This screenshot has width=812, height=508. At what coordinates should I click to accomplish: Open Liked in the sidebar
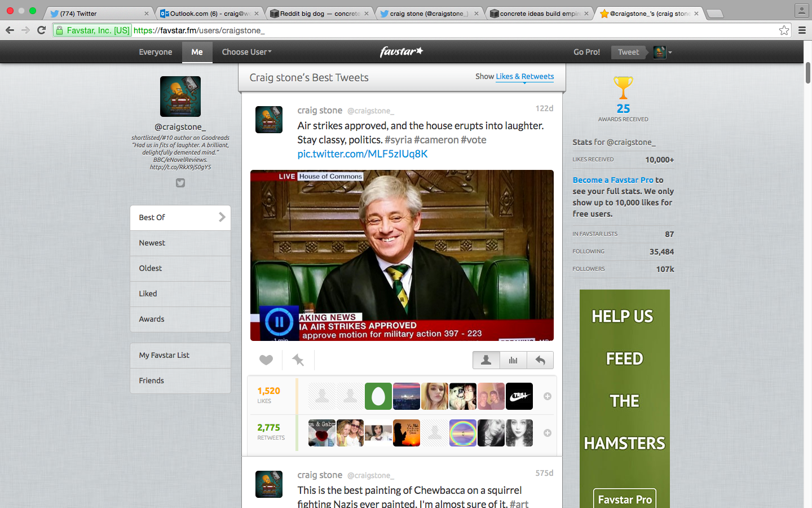[x=180, y=294]
